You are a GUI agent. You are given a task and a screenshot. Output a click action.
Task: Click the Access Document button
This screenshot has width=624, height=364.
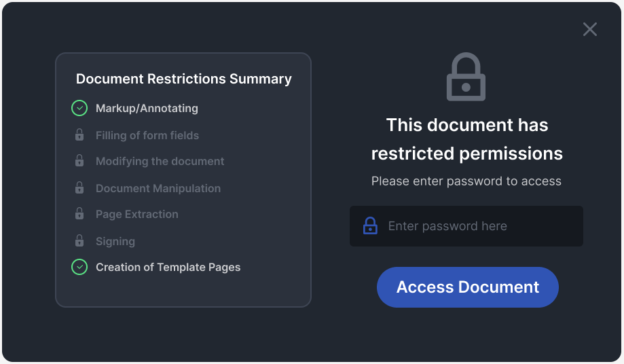[468, 287]
